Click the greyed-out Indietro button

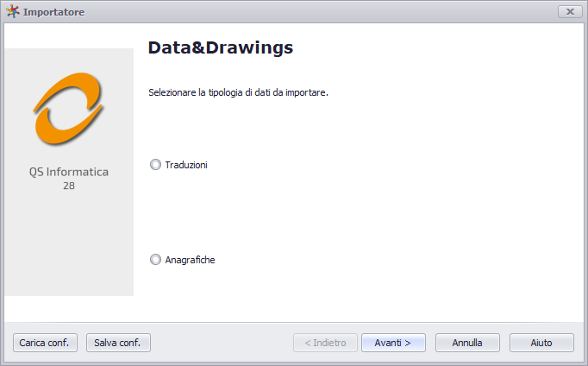coord(325,343)
